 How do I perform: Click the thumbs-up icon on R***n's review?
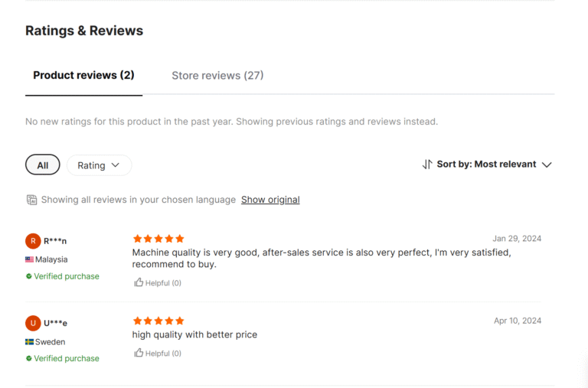[139, 282]
